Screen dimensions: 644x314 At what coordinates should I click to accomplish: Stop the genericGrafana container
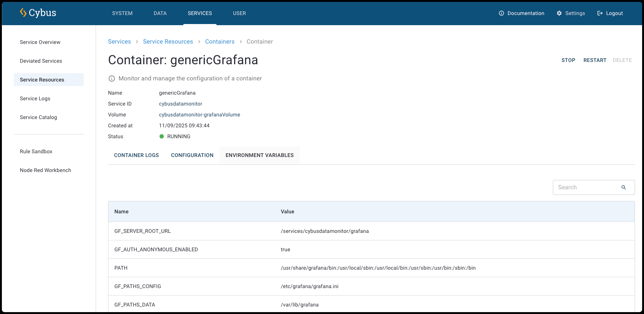(568, 60)
